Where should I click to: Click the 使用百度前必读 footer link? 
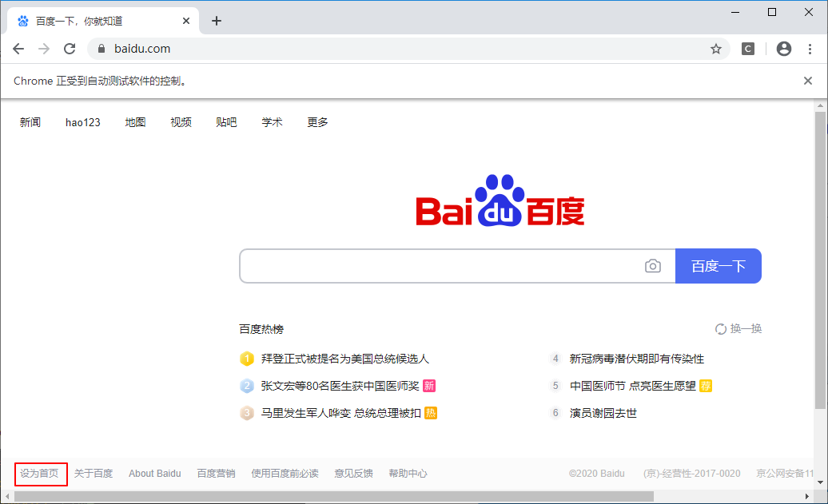point(285,474)
